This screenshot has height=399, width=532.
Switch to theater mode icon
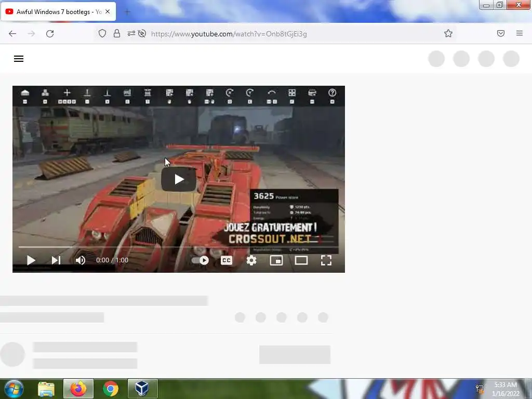click(301, 260)
